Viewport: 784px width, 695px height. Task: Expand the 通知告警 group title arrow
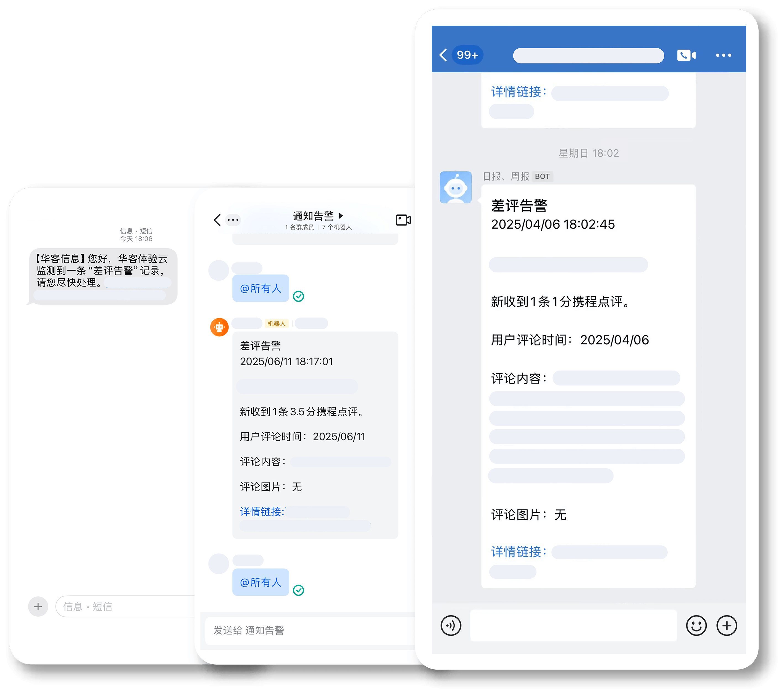(x=341, y=215)
